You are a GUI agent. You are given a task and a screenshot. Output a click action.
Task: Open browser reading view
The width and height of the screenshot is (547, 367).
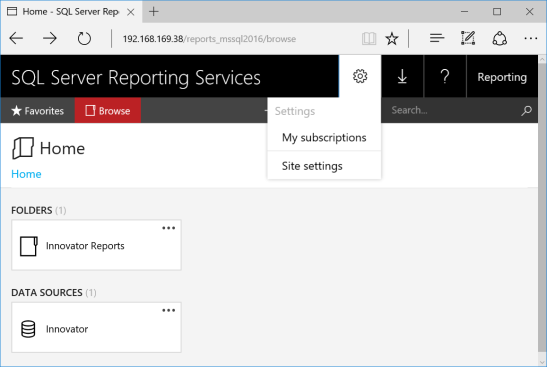tap(369, 38)
